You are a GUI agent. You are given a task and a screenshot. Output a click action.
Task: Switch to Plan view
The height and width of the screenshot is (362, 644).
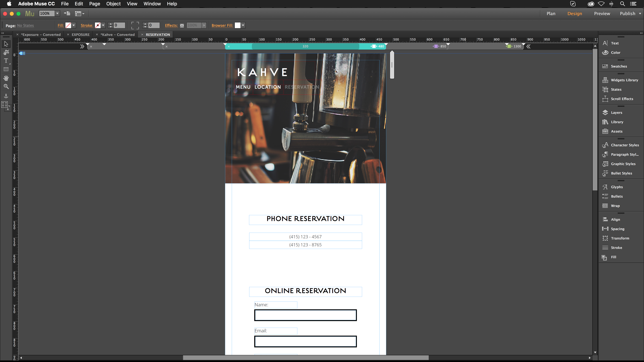click(x=551, y=13)
